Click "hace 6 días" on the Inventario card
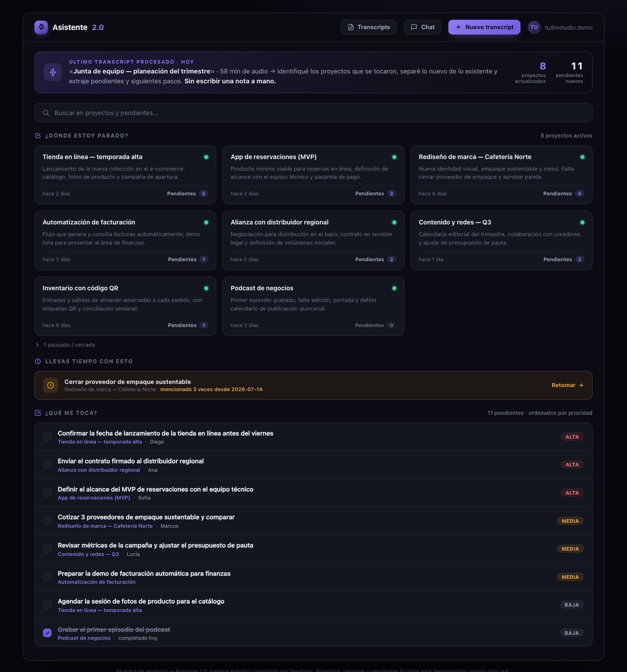This screenshot has height=672, width=627. [56, 325]
